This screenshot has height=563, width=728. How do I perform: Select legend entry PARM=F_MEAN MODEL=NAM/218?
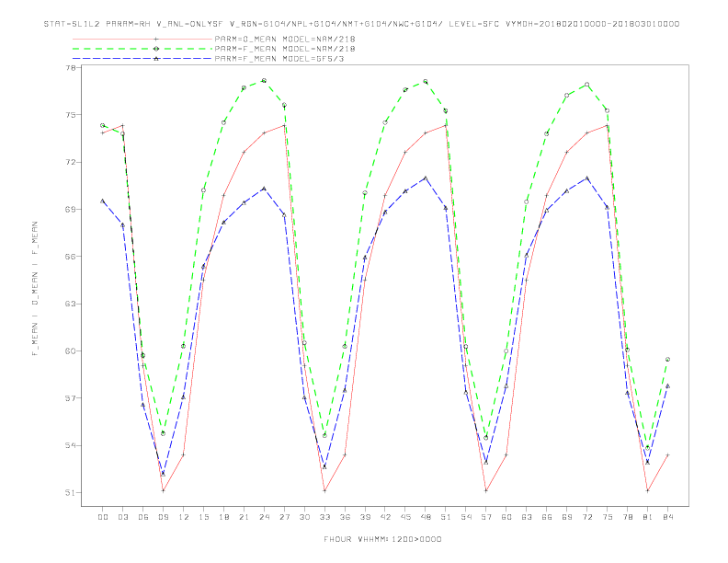pos(285,49)
